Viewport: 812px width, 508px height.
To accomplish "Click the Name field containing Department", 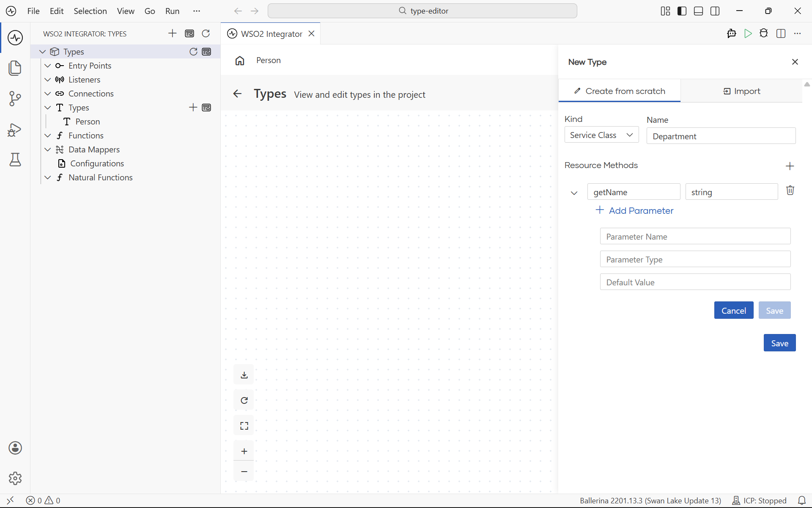I will (x=721, y=136).
